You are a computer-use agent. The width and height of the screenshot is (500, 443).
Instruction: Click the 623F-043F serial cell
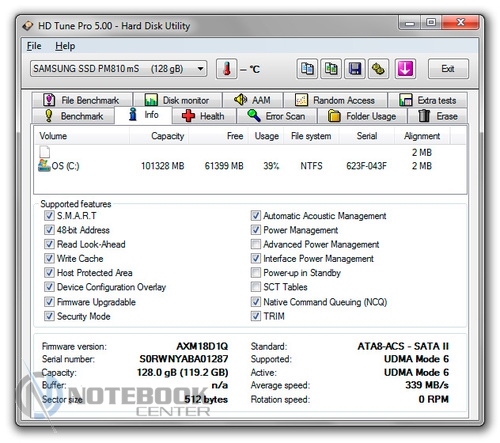click(x=366, y=166)
